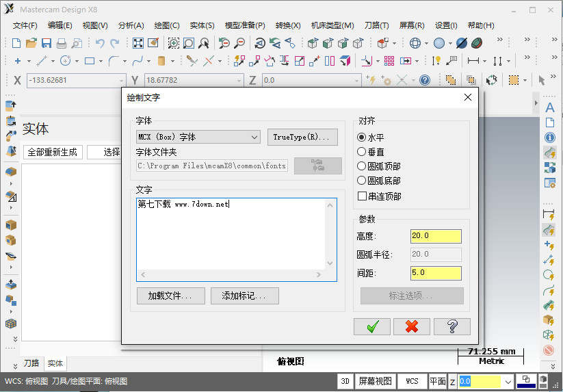563x392 pixels.
Task: Select the rectangle tool icon
Action: [90, 61]
